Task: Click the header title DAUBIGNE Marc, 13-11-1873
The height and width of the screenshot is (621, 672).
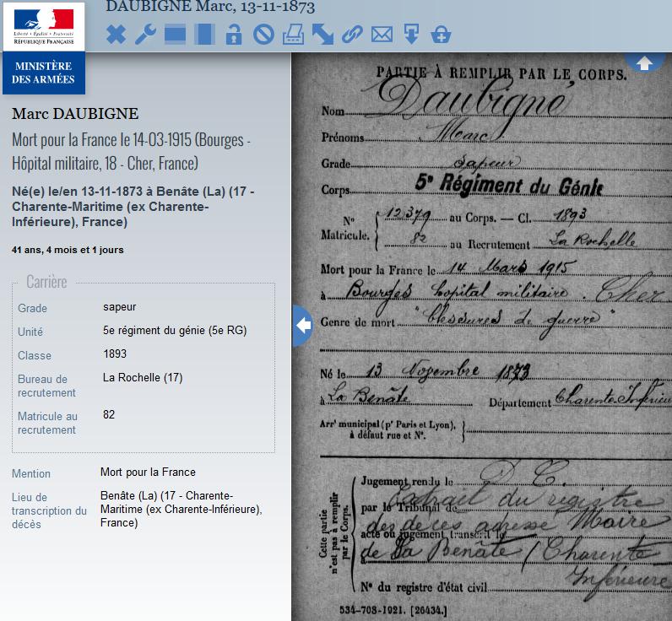Action: point(210,7)
